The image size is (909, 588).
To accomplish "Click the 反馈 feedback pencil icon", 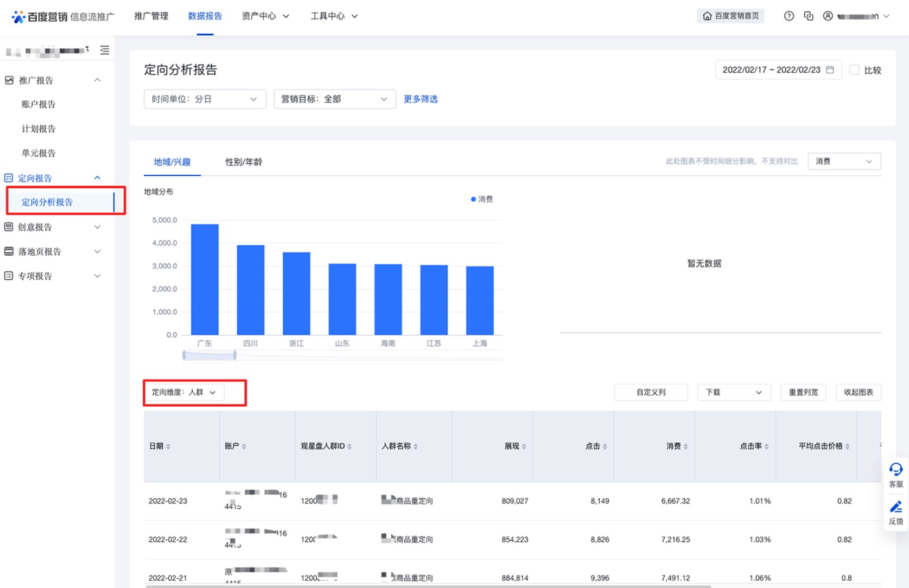I will 895,508.
